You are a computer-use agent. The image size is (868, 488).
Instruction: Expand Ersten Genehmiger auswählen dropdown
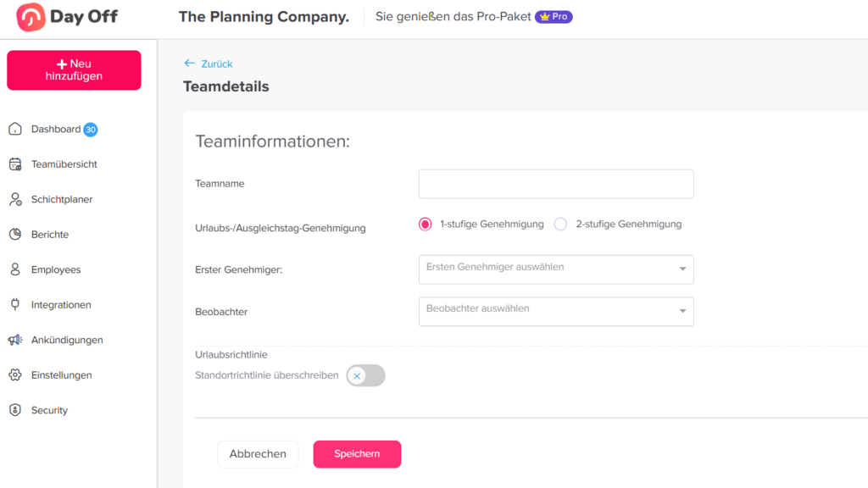pyautogui.click(x=556, y=269)
